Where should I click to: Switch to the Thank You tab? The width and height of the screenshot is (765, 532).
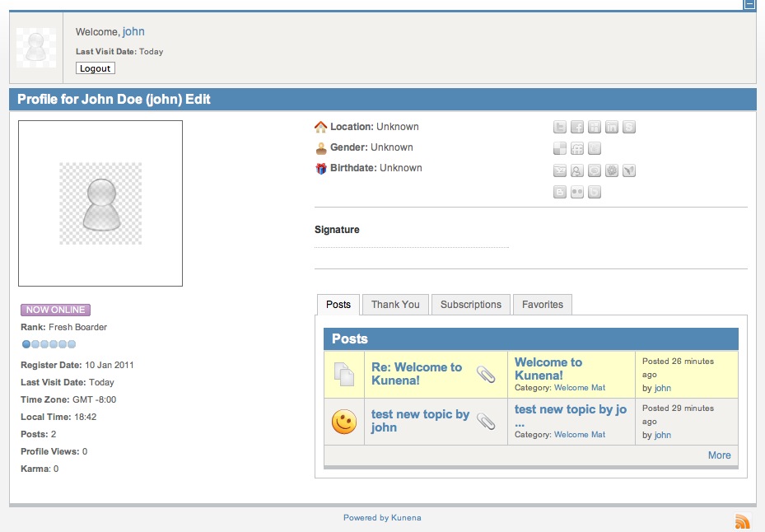pyautogui.click(x=395, y=305)
